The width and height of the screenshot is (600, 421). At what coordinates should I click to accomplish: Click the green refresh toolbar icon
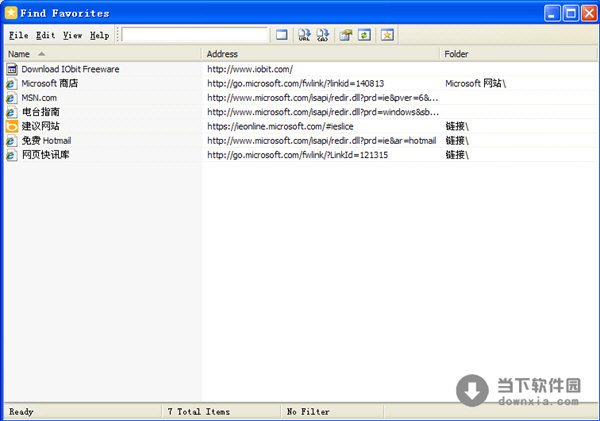click(x=364, y=35)
